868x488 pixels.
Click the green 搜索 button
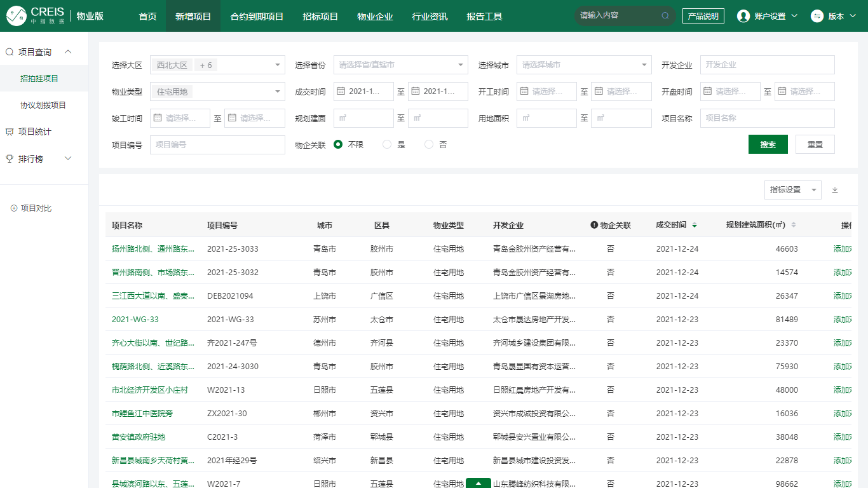point(768,144)
